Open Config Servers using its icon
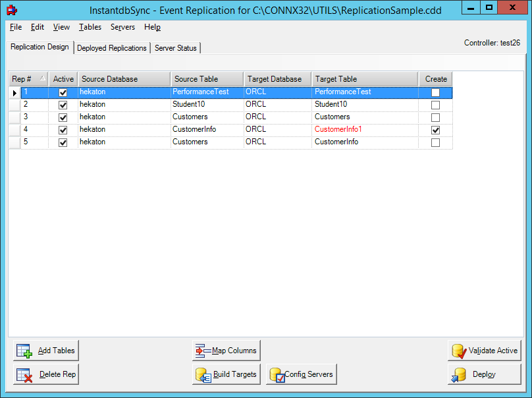 click(x=276, y=374)
